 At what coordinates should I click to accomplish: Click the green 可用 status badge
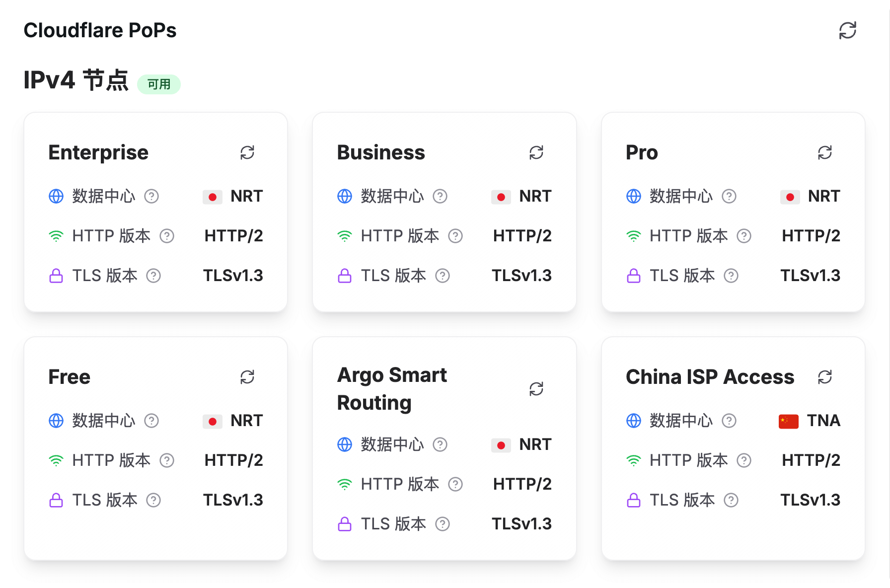(159, 84)
